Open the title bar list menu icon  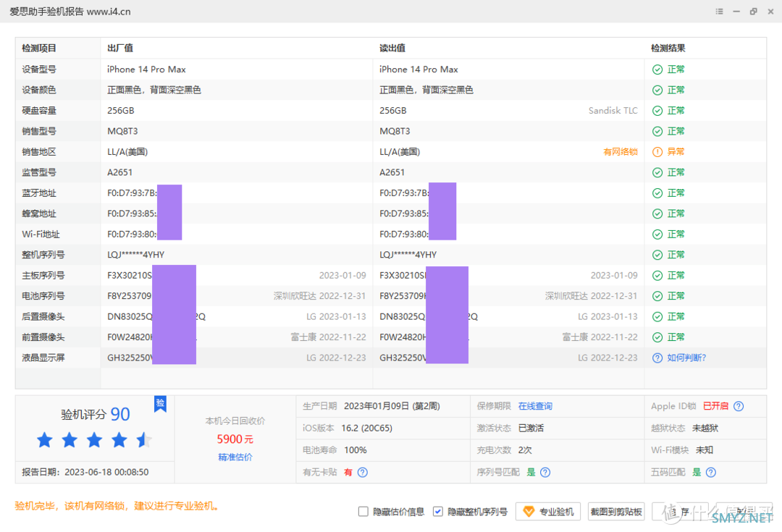click(x=719, y=12)
